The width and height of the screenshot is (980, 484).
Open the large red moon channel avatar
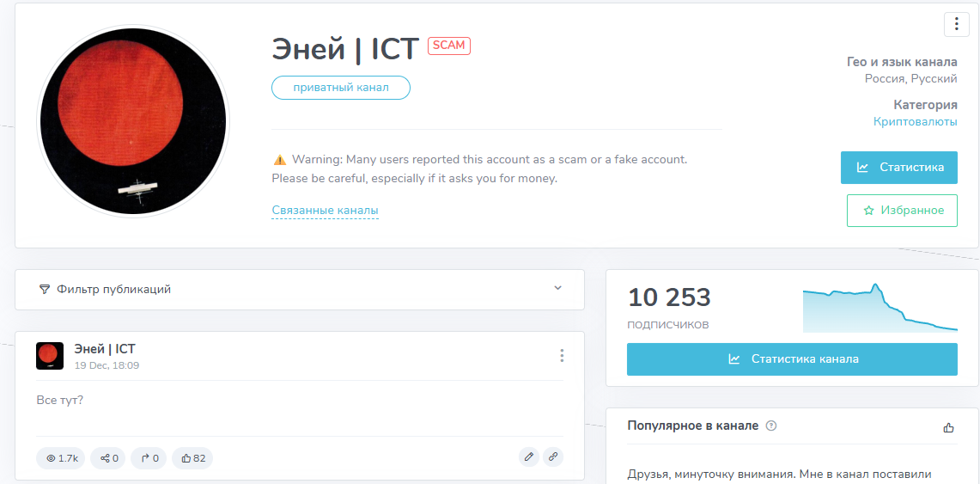(132, 120)
